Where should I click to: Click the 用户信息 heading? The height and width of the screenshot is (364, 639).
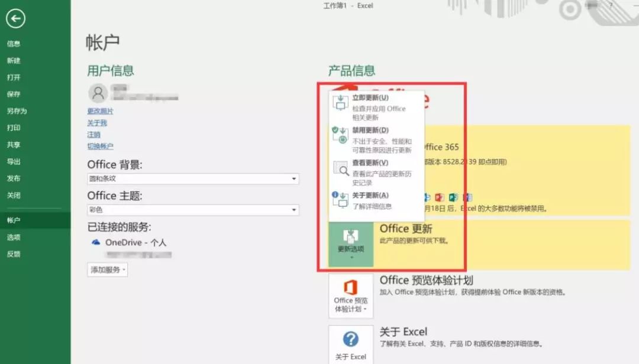pos(111,71)
